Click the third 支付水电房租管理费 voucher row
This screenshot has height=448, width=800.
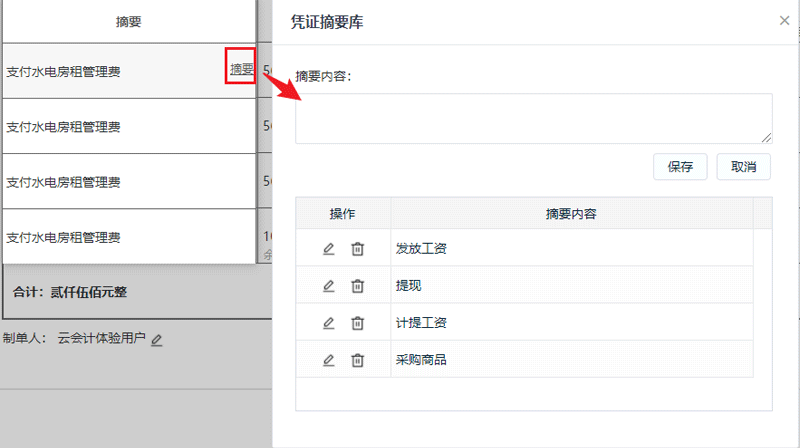[130, 181]
